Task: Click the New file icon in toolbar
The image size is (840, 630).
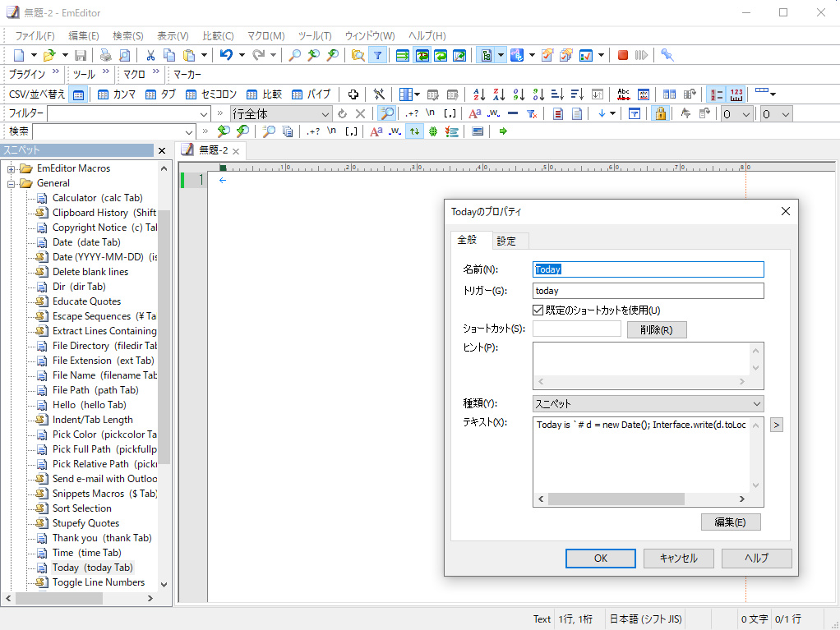Action: coord(19,55)
